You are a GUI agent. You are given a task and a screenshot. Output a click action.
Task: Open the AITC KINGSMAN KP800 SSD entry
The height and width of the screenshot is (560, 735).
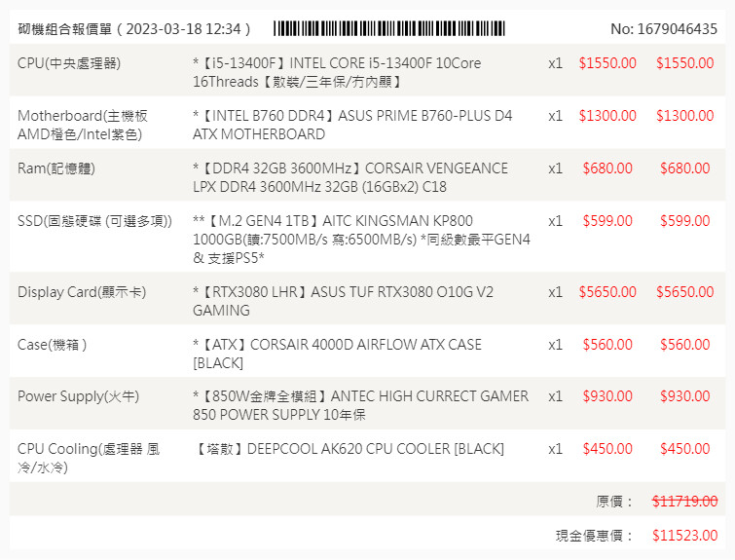tap(361, 240)
